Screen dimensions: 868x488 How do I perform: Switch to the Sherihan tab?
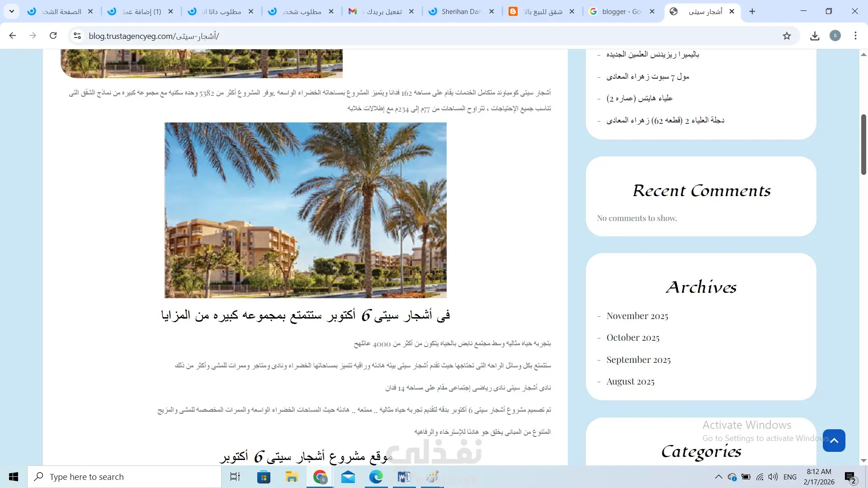point(460,11)
